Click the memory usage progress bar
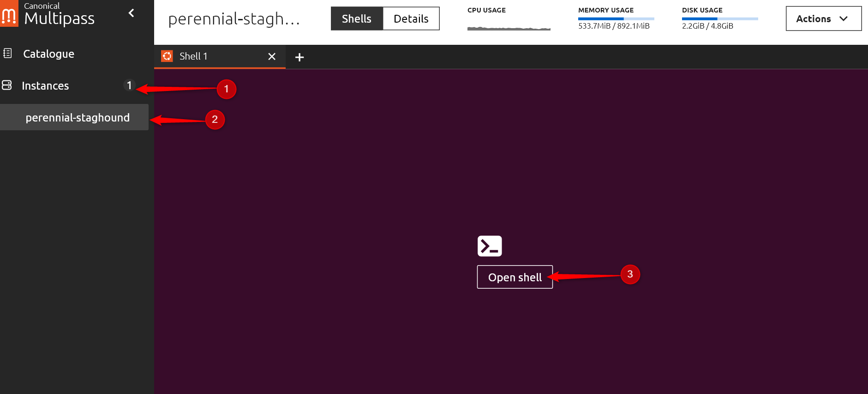Screen dimensions: 868x394 (x=616, y=19)
